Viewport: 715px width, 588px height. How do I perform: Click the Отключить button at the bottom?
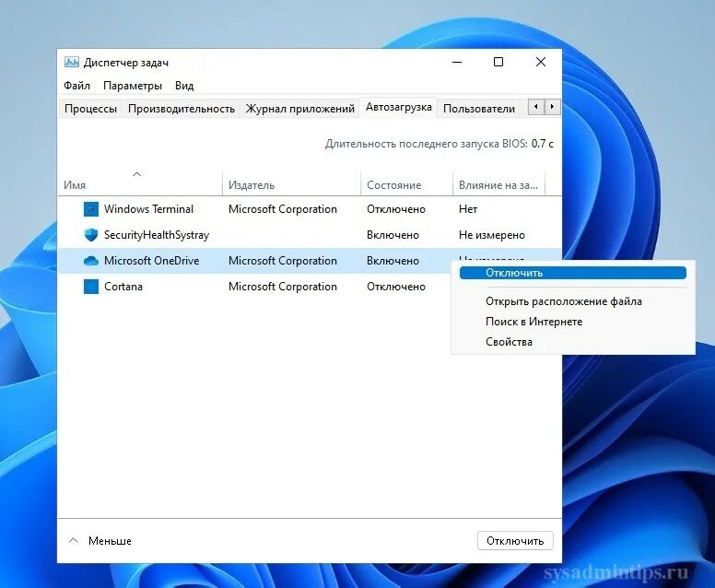515,541
